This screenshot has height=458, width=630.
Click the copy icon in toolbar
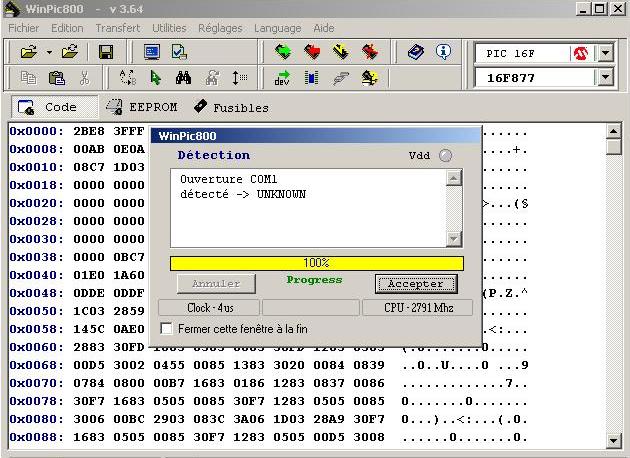click(28, 78)
